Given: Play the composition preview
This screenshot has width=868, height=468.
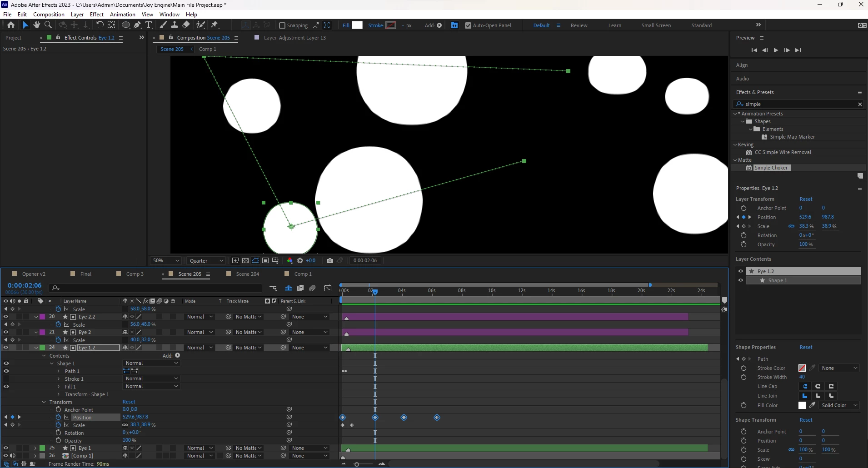Looking at the screenshot, I should coord(776,50).
